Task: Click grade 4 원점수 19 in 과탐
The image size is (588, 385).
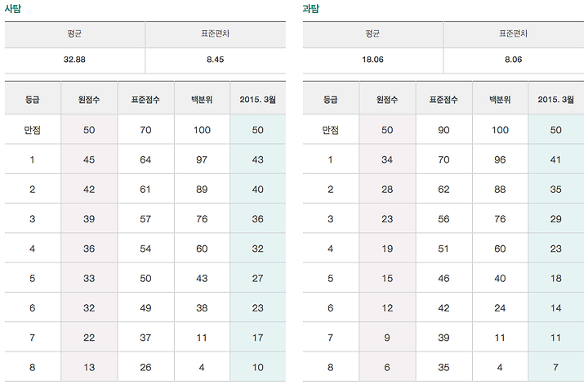Action: (387, 248)
